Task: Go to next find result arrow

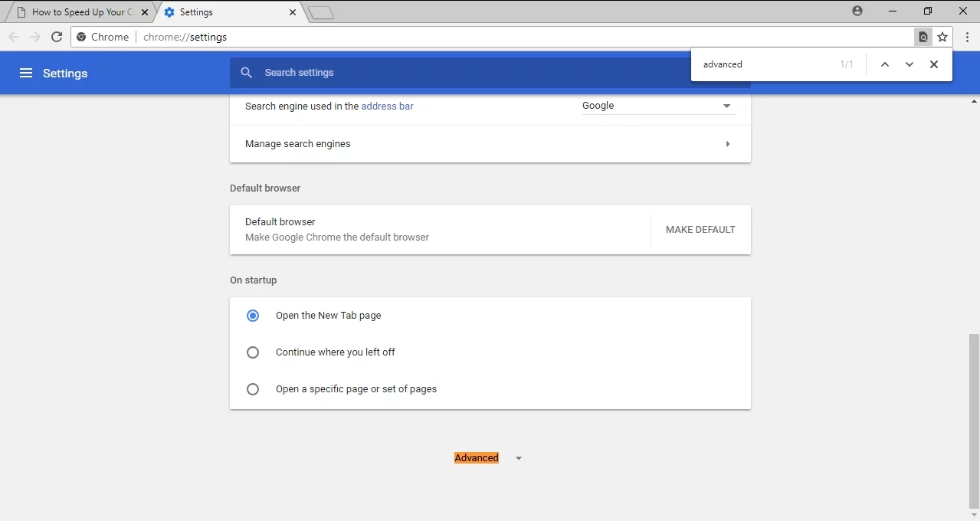Action: (x=910, y=64)
